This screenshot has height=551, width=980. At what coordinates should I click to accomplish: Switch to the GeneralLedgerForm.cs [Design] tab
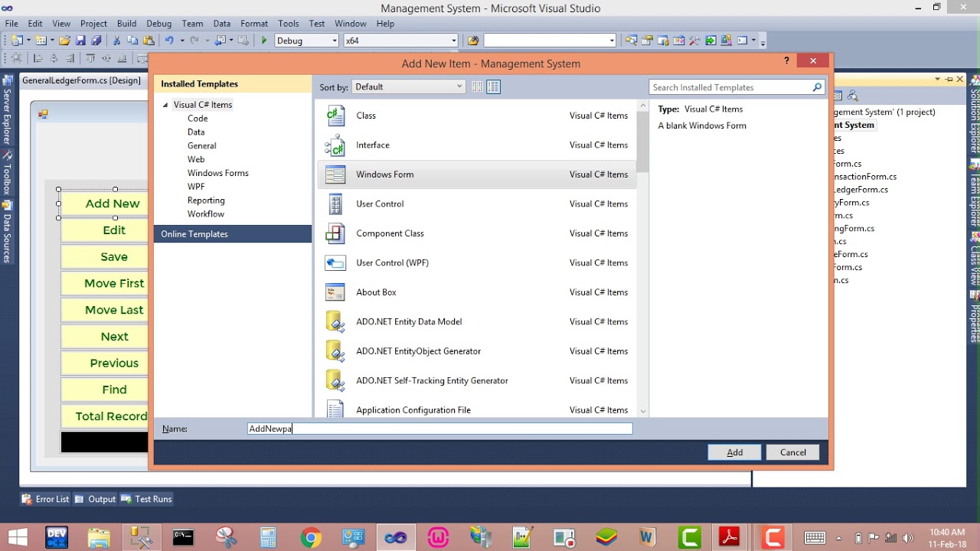pyautogui.click(x=82, y=80)
